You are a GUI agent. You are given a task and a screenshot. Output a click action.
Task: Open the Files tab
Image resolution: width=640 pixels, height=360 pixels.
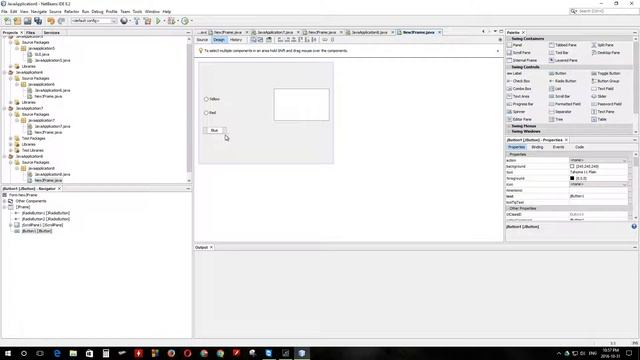(x=30, y=33)
